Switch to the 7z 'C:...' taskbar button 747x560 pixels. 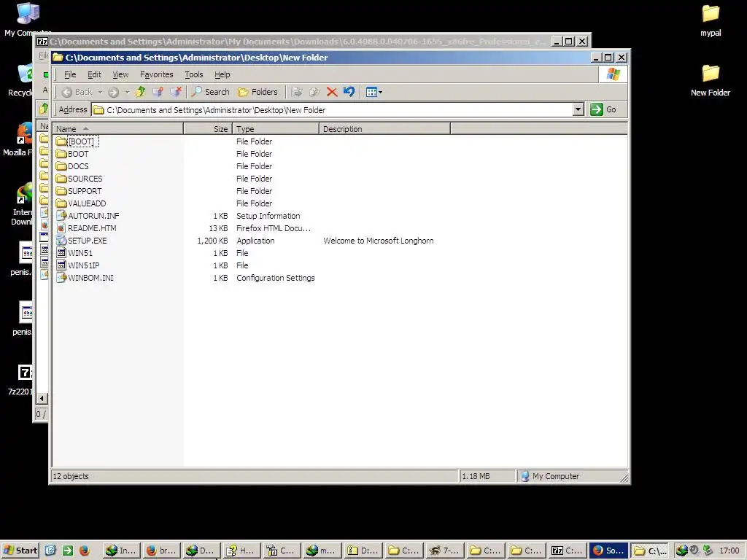tap(567, 551)
